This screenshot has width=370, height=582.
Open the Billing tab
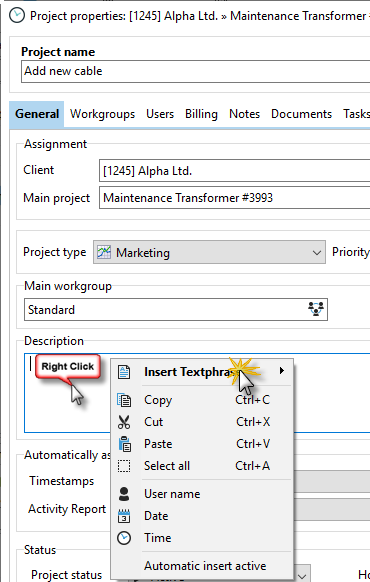tap(201, 114)
